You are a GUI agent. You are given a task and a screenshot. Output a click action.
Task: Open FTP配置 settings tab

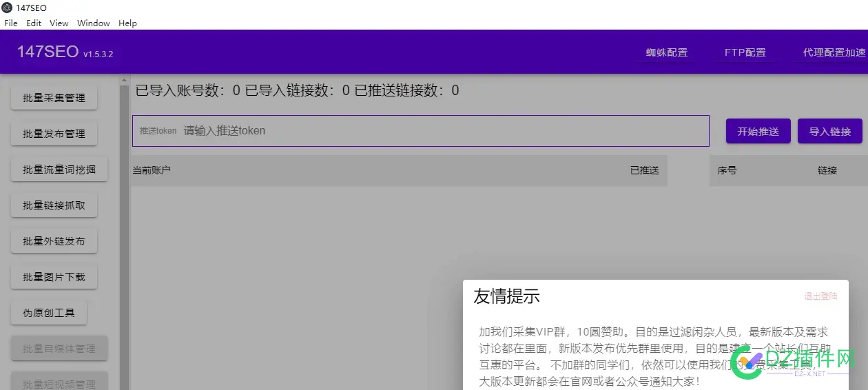745,52
